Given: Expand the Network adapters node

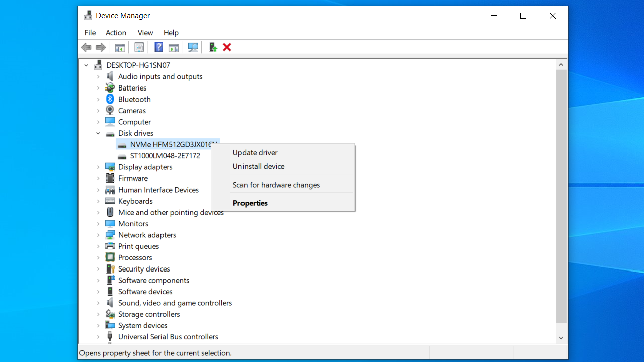Looking at the screenshot, I should coord(98,235).
